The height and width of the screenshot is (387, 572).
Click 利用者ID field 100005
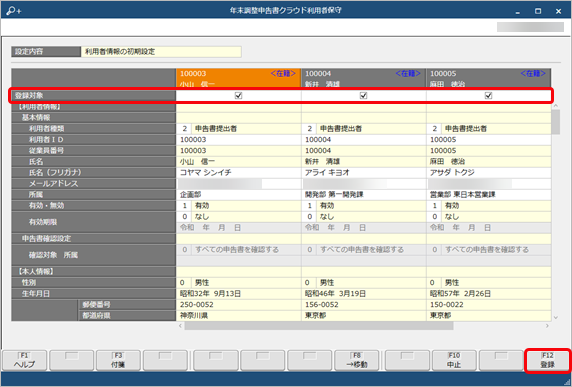(488, 140)
